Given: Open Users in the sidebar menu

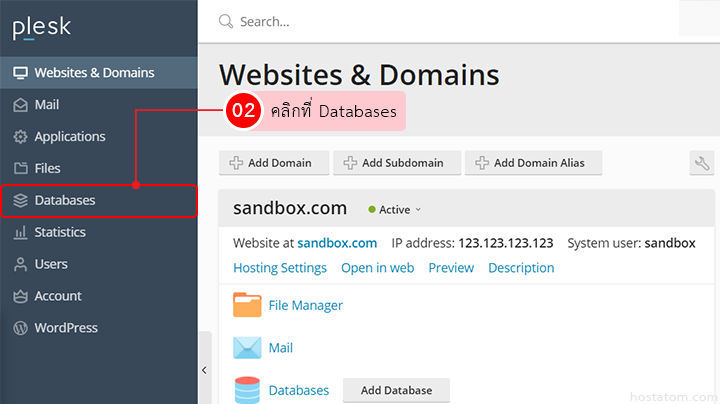Looking at the screenshot, I should 51,264.
